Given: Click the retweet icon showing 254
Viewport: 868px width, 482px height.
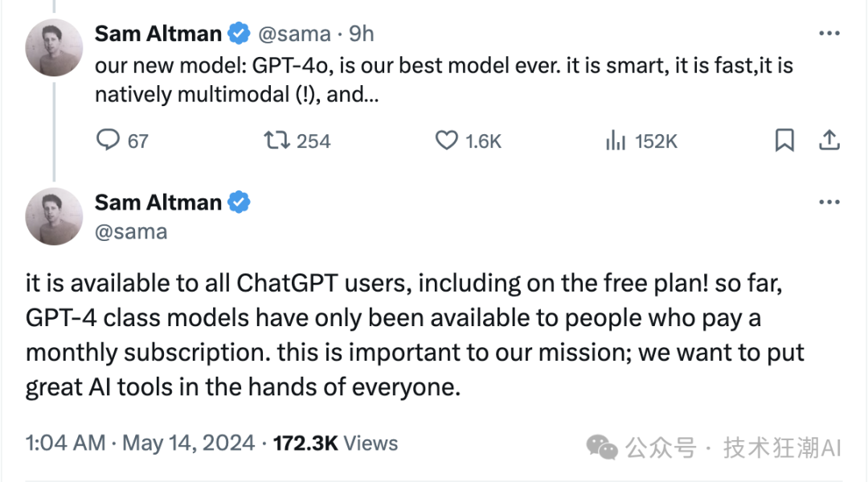Looking at the screenshot, I should (277, 141).
